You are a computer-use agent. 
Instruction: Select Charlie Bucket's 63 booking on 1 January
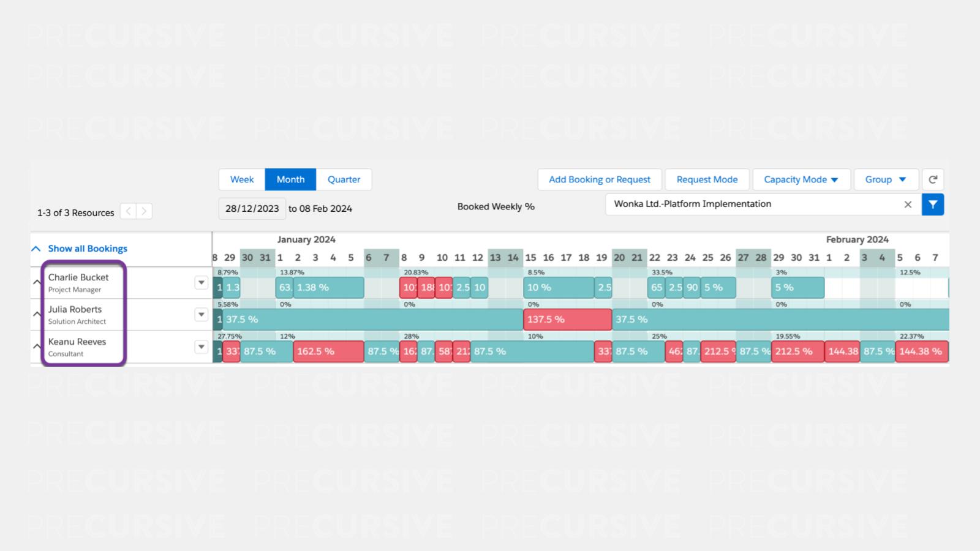click(285, 287)
